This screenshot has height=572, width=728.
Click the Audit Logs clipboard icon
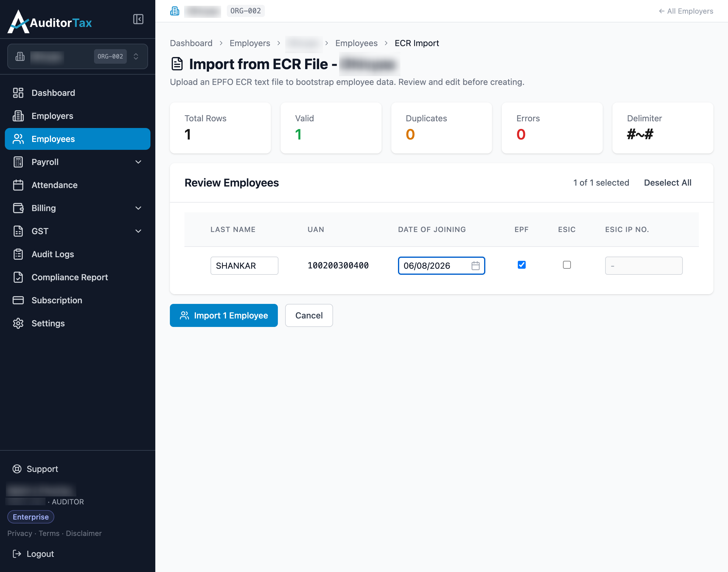(18, 254)
